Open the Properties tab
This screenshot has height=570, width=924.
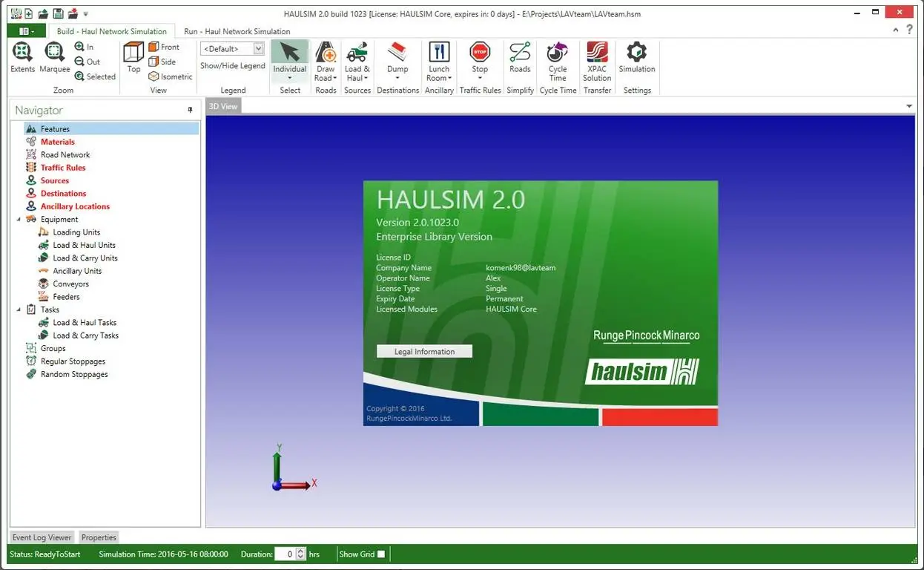pos(99,537)
